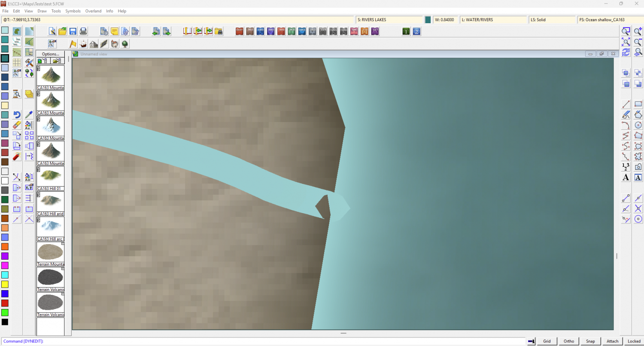644x346 pixels.
Task: Open the S: RIVERS LAKES sheet selector
Action: pyautogui.click(x=389, y=20)
